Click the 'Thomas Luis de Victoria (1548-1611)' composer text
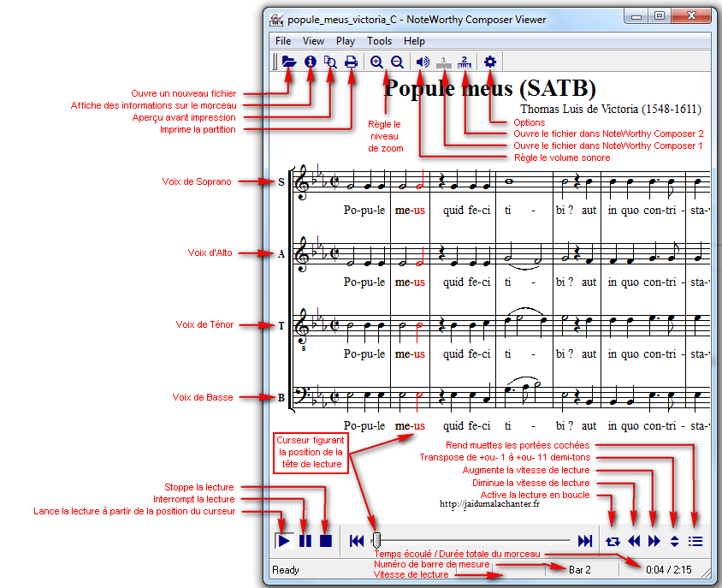The height and width of the screenshot is (588, 722). (611, 110)
